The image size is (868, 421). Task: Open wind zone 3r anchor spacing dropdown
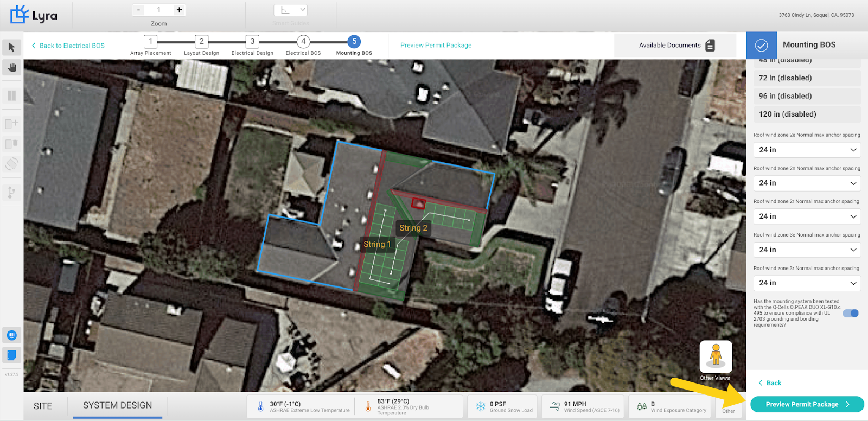[807, 283]
